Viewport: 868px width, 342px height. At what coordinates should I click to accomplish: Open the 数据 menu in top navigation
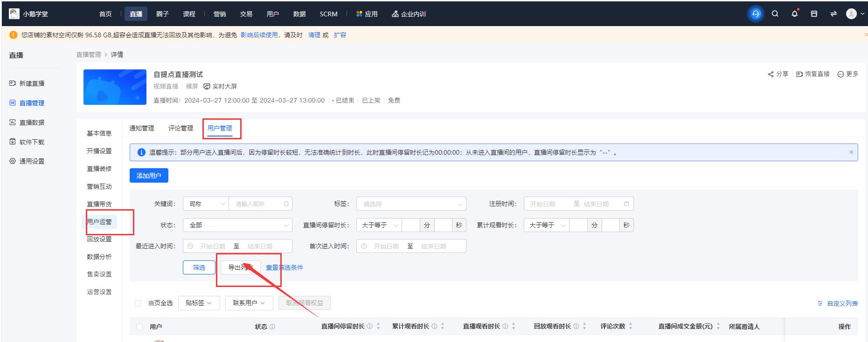pyautogui.click(x=299, y=14)
